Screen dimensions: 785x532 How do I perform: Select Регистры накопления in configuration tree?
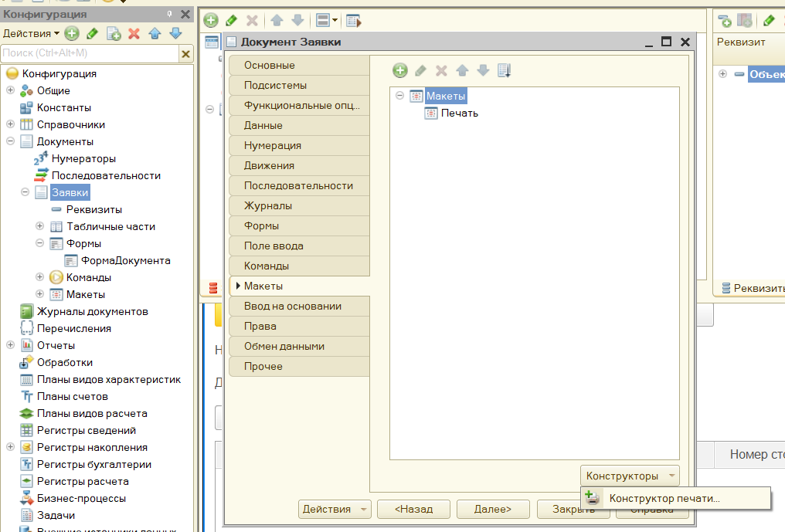pos(92,447)
